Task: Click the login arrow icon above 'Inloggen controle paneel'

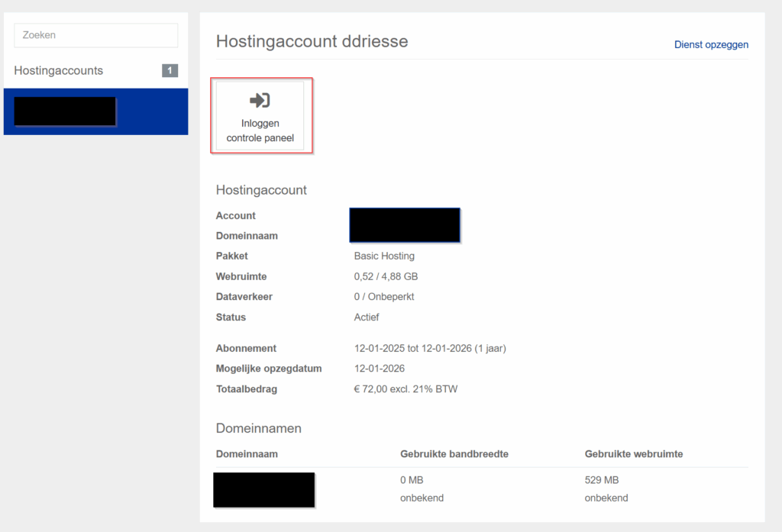Action: tap(260, 99)
